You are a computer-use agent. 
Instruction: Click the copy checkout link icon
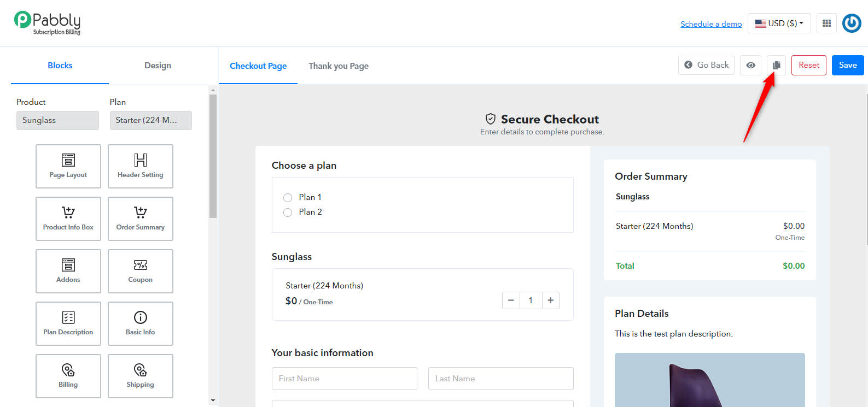776,65
